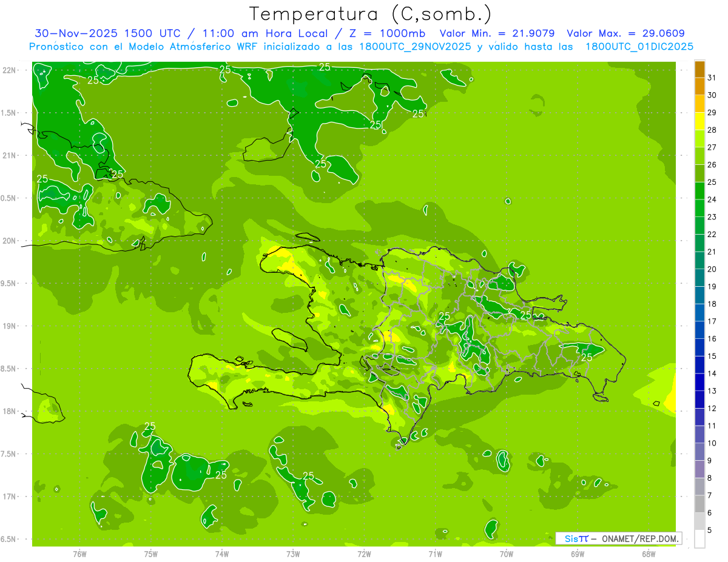Click the teal swatch between 19 and 20

(699, 278)
